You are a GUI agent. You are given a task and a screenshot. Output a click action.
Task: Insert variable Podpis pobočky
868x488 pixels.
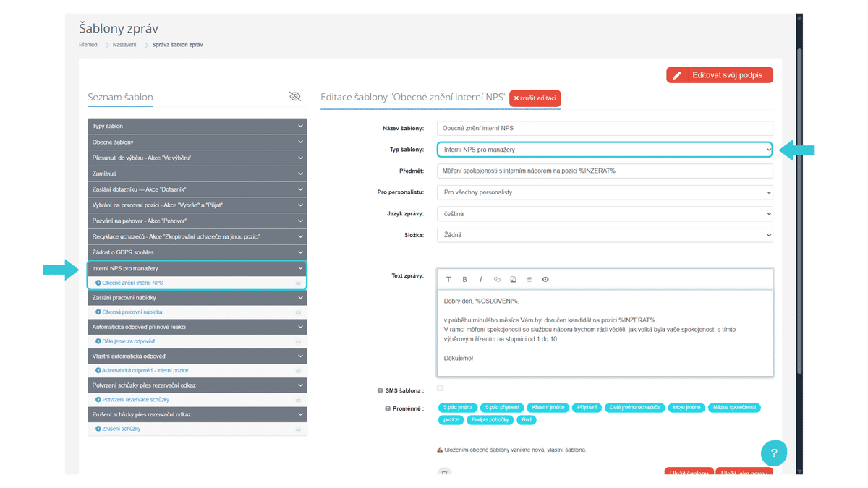coord(491,420)
